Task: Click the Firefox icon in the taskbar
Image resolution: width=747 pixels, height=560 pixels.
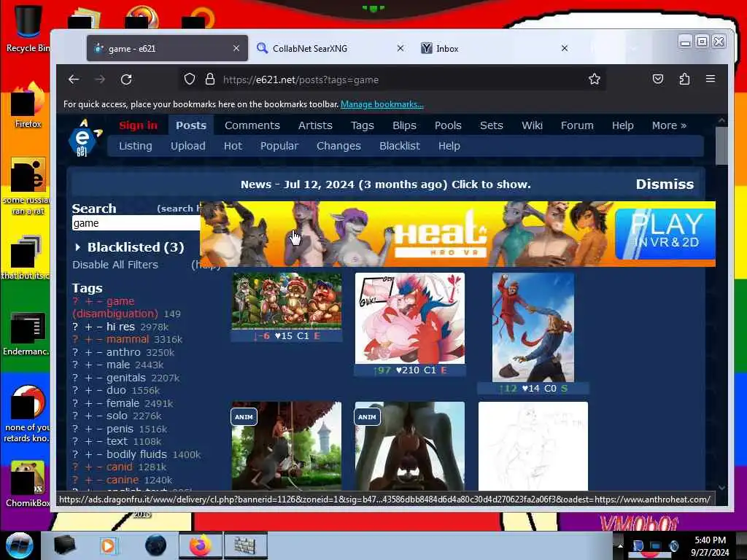Action: (x=201, y=545)
